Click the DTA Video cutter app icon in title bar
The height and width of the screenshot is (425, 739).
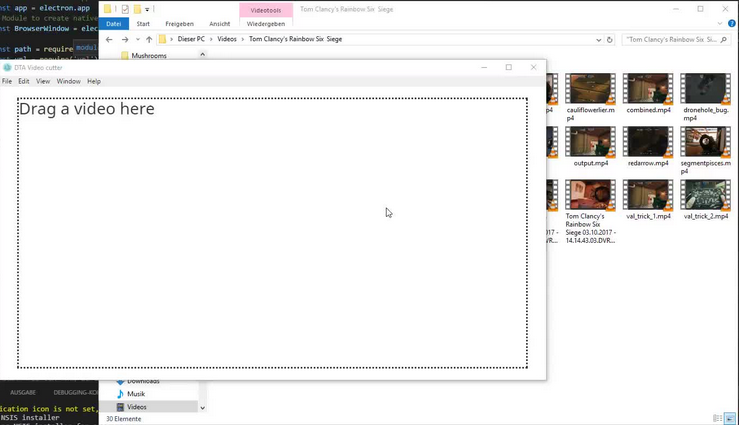[x=7, y=67]
